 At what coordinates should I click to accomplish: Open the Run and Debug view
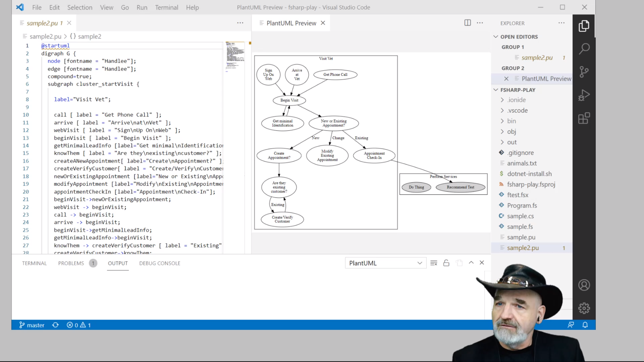(584, 95)
